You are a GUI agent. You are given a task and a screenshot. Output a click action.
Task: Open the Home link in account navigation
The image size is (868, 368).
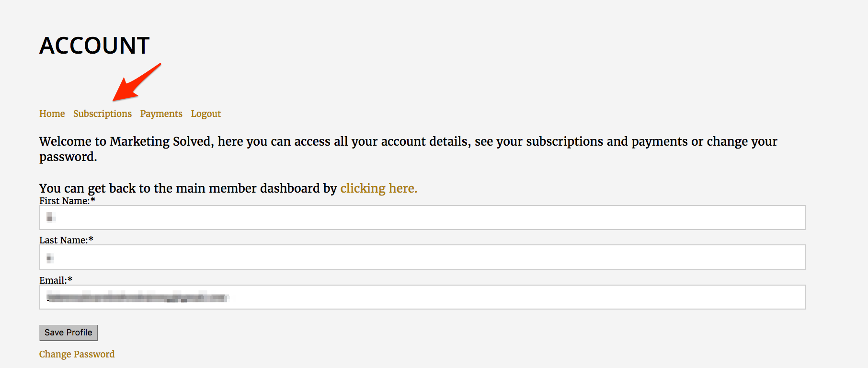coord(52,114)
